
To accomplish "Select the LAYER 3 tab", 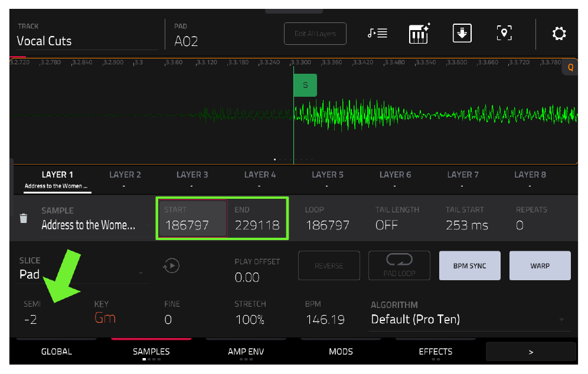I will pos(192,180).
